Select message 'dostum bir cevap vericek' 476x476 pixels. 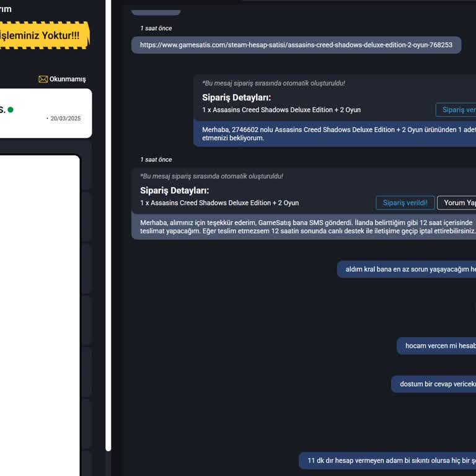(x=433, y=384)
